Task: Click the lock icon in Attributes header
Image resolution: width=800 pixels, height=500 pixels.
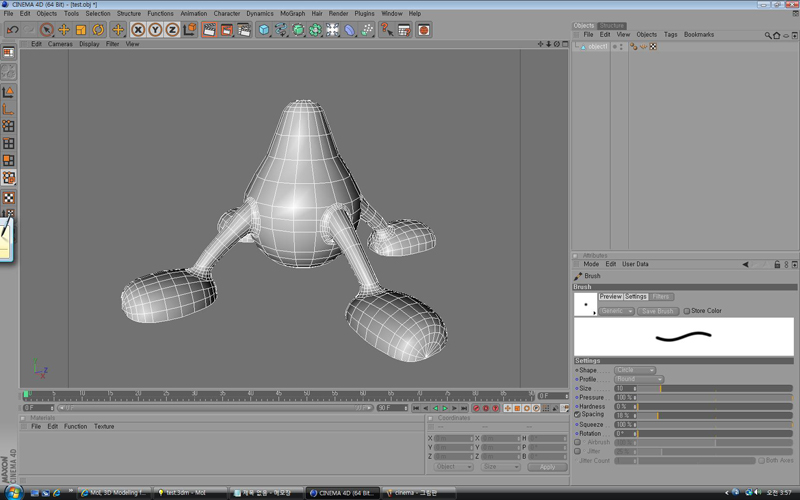Action: (x=777, y=264)
